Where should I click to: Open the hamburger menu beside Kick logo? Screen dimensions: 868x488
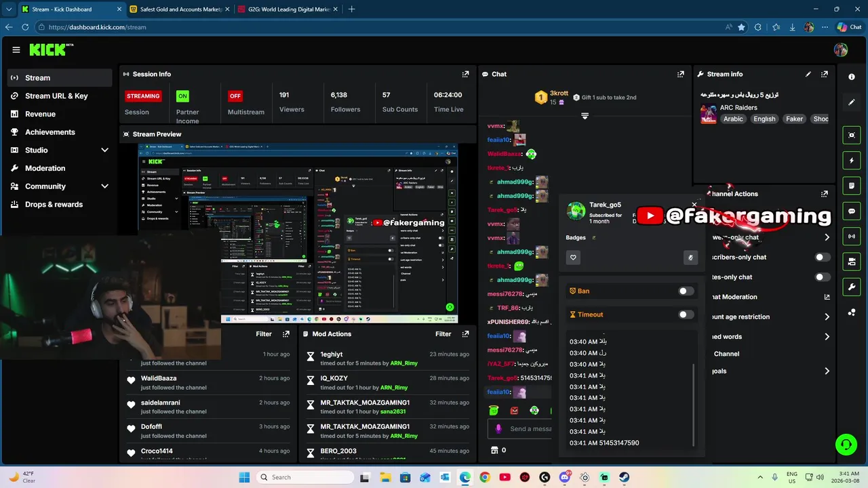point(16,49)
